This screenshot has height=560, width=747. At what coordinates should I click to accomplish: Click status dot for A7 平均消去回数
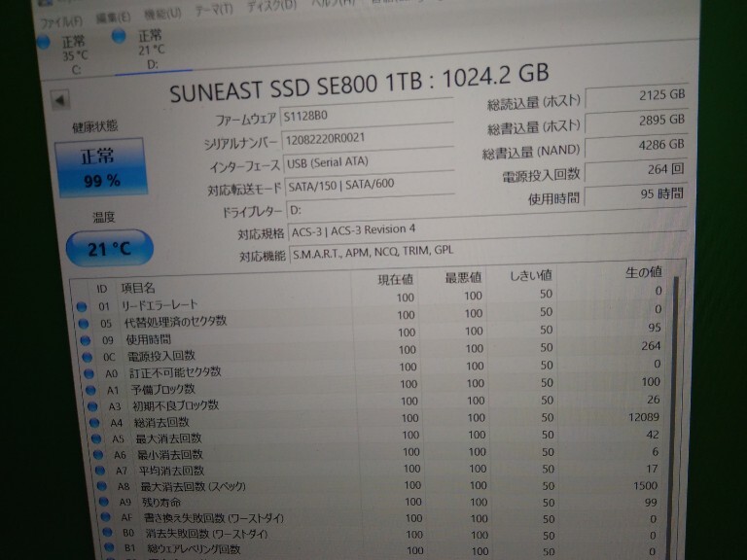coord(100,471)
